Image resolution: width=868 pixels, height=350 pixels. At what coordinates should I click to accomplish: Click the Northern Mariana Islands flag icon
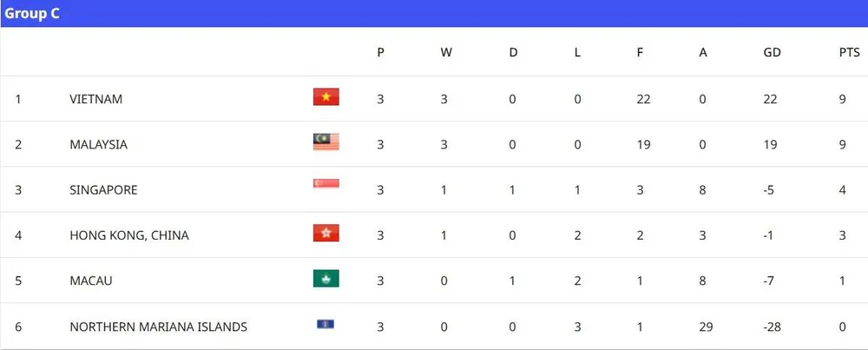[x=326, y=325]
